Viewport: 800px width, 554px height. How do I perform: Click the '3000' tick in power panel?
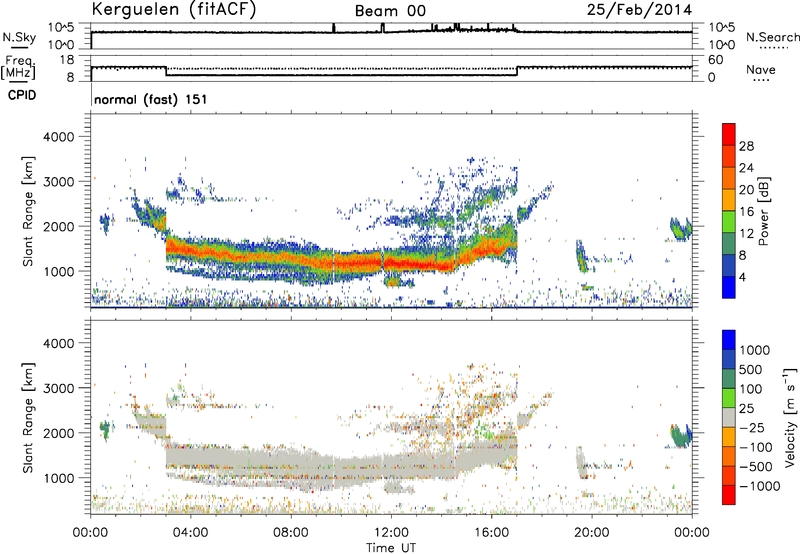click(58, 182)
